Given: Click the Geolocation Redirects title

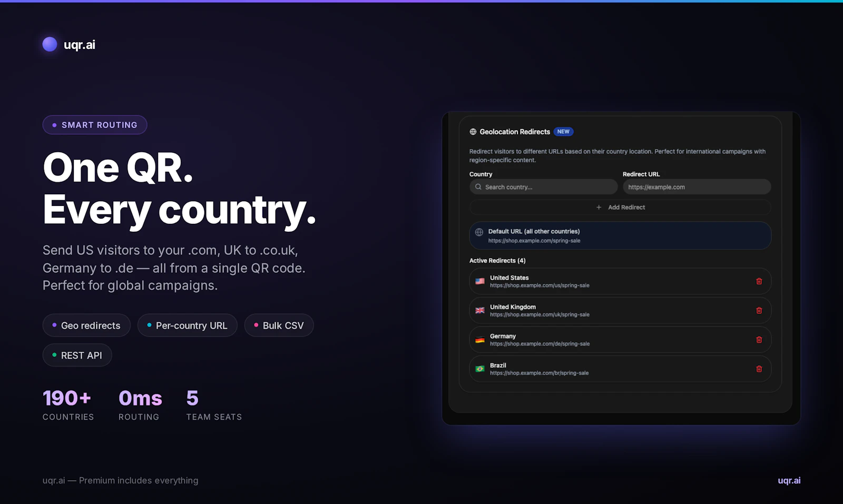Looking at the screenshot, I should pyautogui.click(x=515, y=132).
